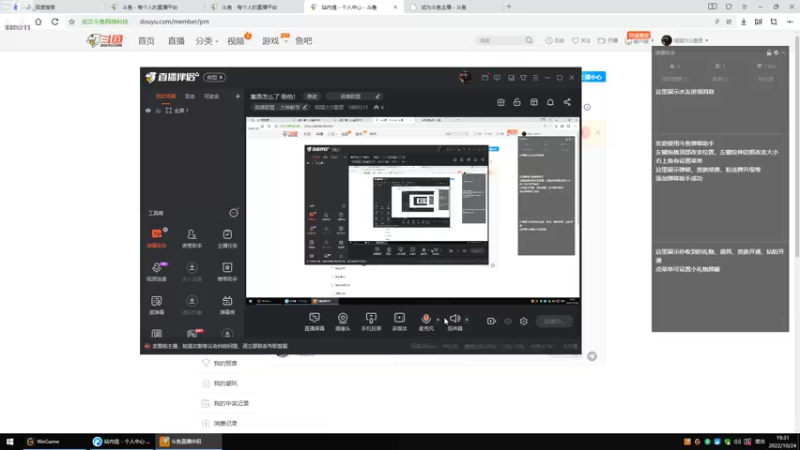Viewport: 800px width, 450px height.
Task: Click the shop icon in stream header
Action: coord(501,102)
